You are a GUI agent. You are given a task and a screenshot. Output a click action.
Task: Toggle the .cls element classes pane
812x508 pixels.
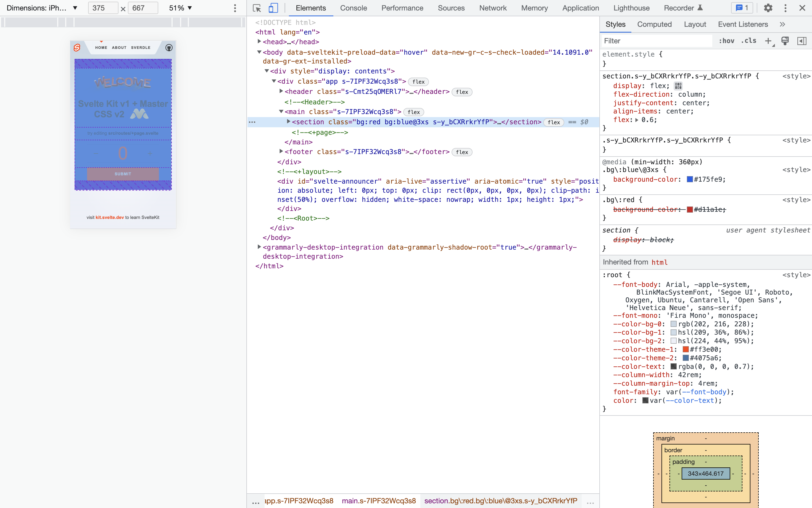coord(749,41)
